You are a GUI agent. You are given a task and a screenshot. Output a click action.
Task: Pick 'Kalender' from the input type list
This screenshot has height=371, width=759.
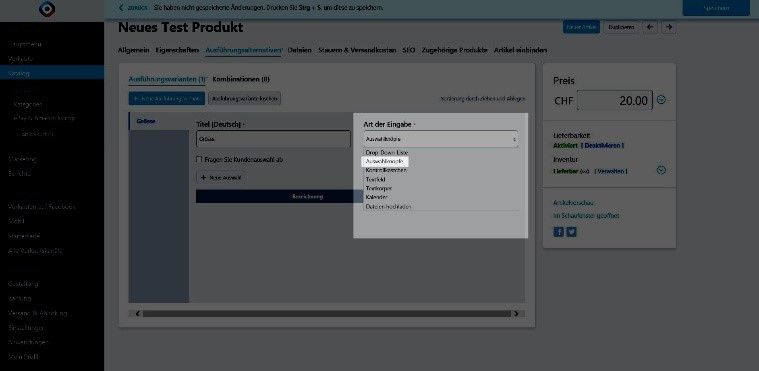point(377,197)
